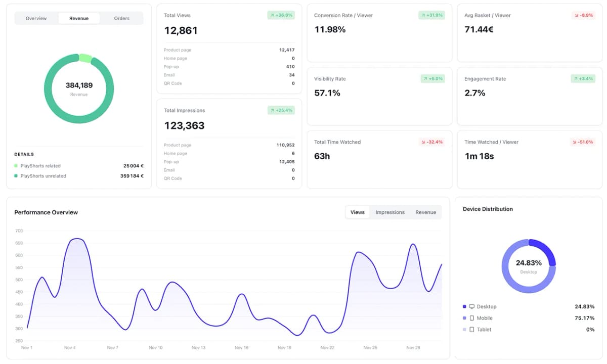Viewport: 607px width, 364px height.
Task: Click the trend arrow on Conversion Rate badge
Action: pyautogui.click(x=422, y=15)
